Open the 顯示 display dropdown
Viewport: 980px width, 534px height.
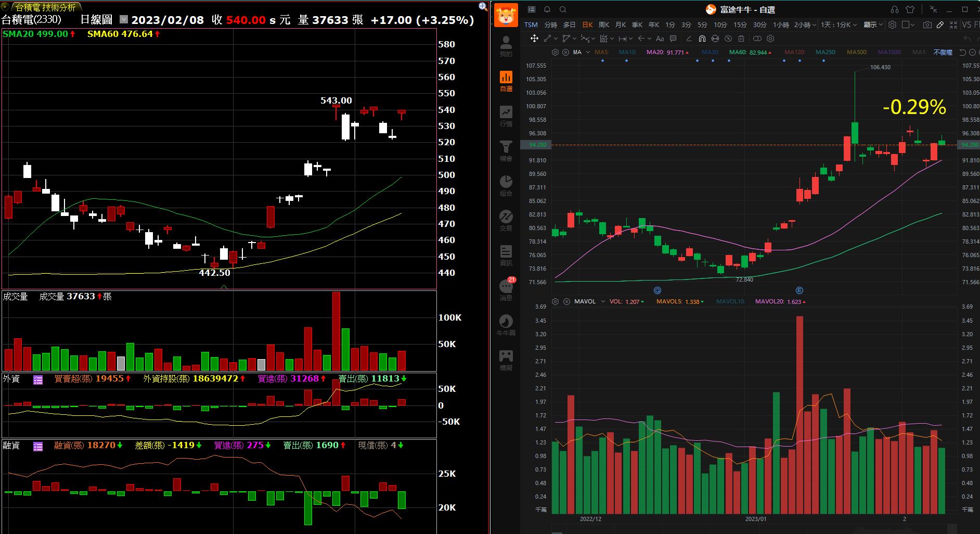point(873,24)
